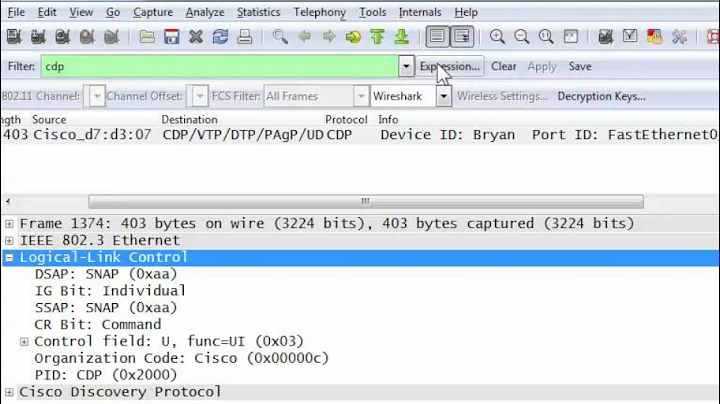
Task: Stop the running capture icon
Action: [87, 36]
